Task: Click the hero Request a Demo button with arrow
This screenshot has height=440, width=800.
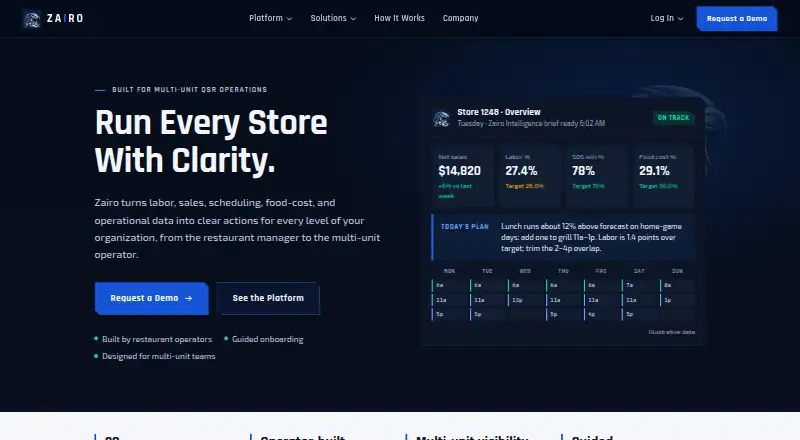Action: [x=152, y=298]
